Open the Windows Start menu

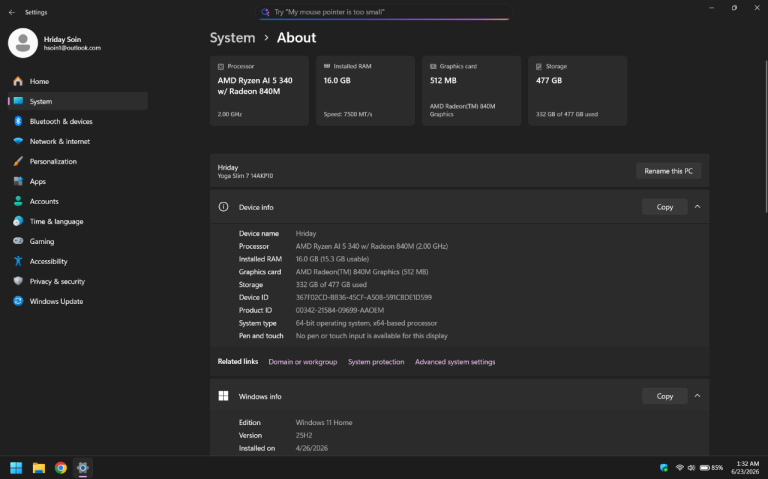(16, 468)
